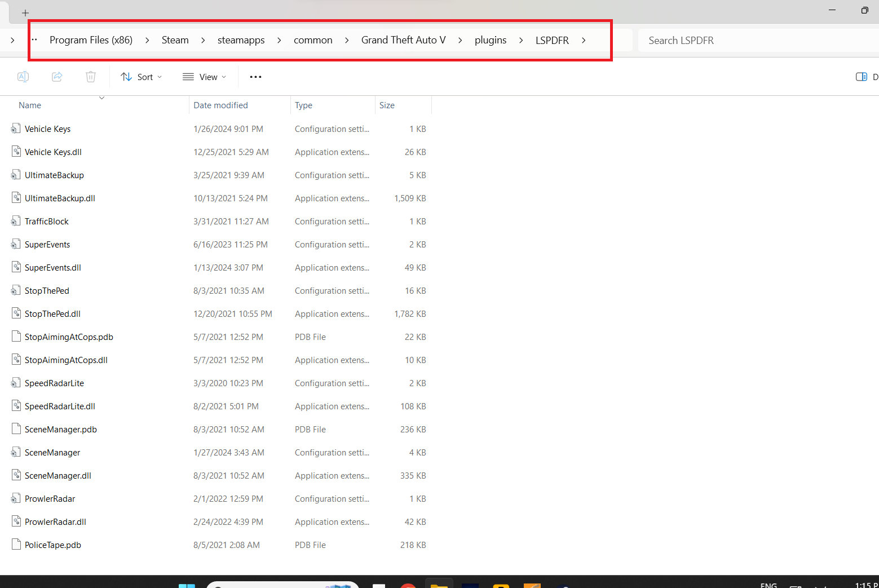
Task: Click the StopThePed config file icon
Action: [x=16, y=290]
